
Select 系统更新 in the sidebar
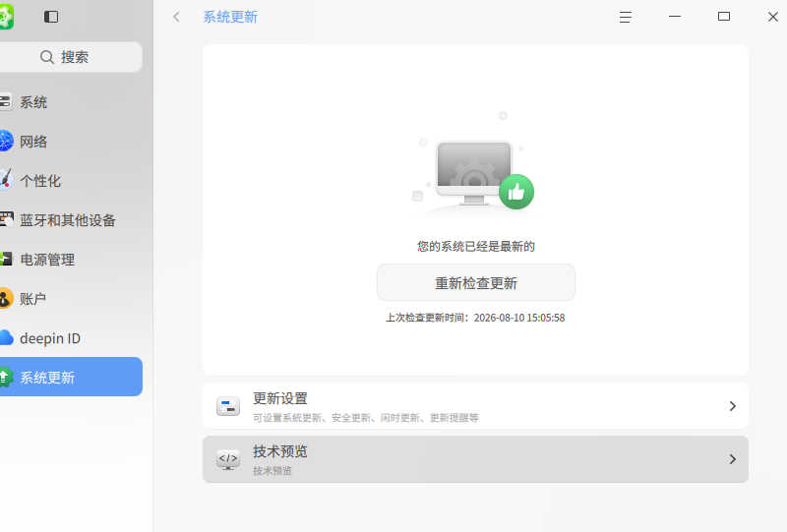coord(71,377)
